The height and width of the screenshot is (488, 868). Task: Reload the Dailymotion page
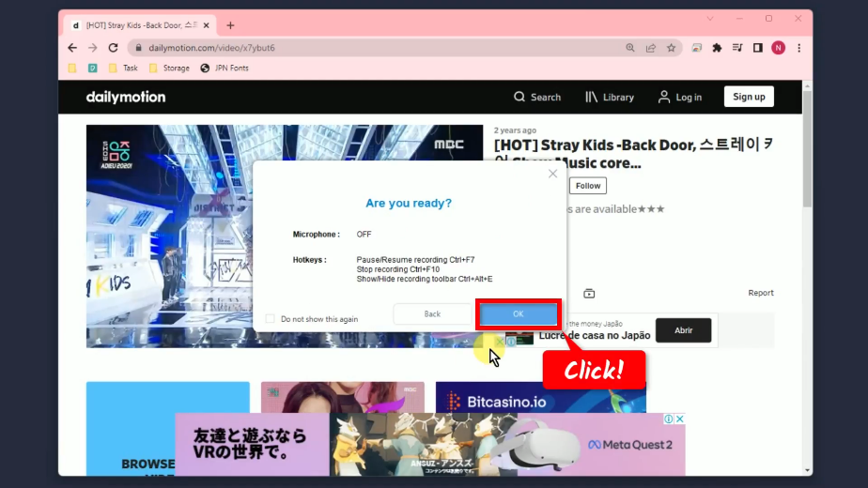click(x=113, y=48)
